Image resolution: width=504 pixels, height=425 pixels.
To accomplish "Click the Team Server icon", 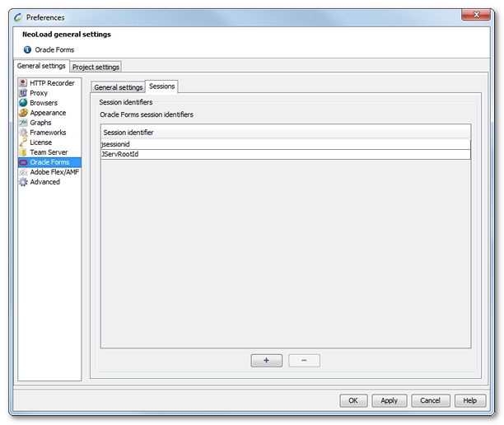I will click(x=23, y=152).
